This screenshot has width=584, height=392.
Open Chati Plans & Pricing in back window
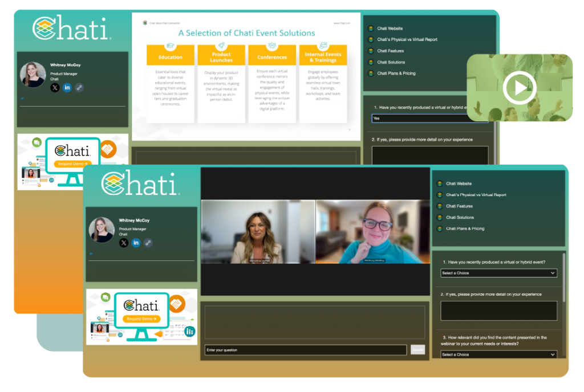(x=396, y=73)
